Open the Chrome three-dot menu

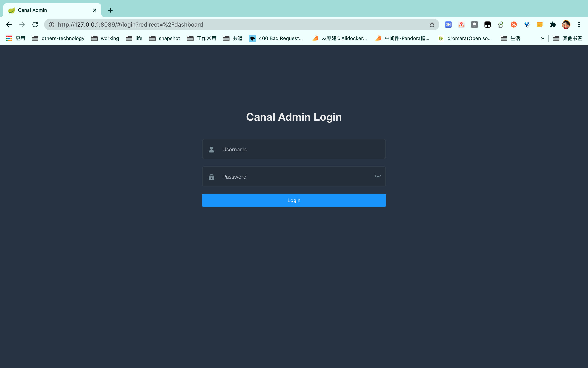pos(579,25)
